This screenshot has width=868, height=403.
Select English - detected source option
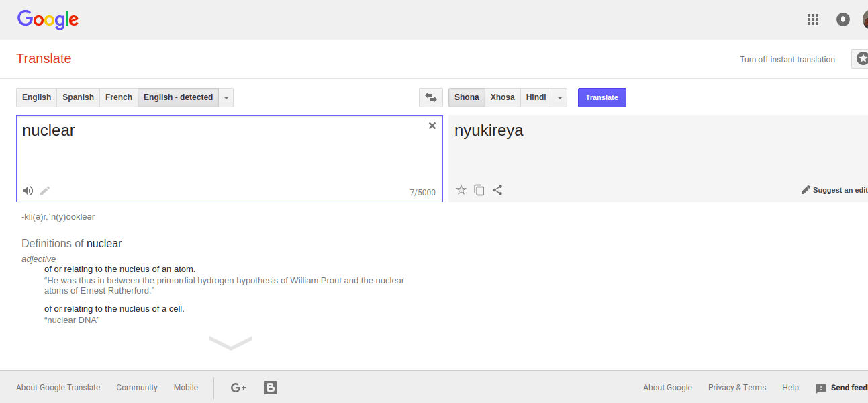tap(178, 97)
